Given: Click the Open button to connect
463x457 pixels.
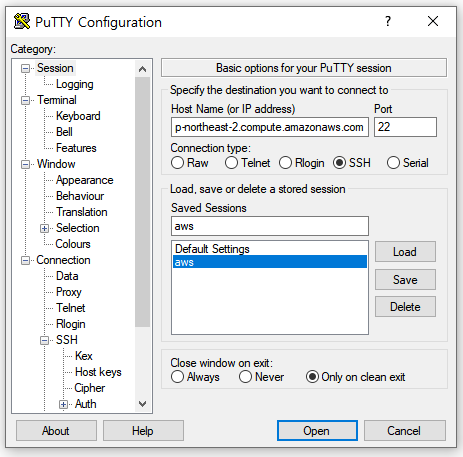Looking at the screenshot, I should click(317, 431).
